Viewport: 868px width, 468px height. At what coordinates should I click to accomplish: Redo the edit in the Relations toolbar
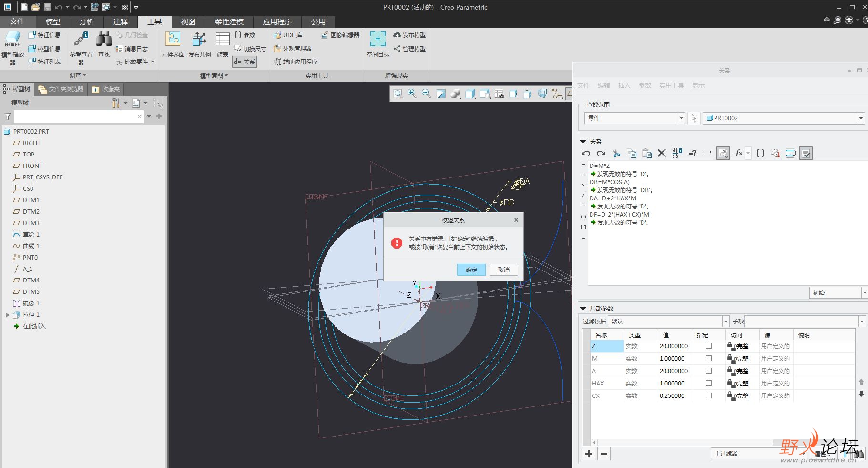601,153
